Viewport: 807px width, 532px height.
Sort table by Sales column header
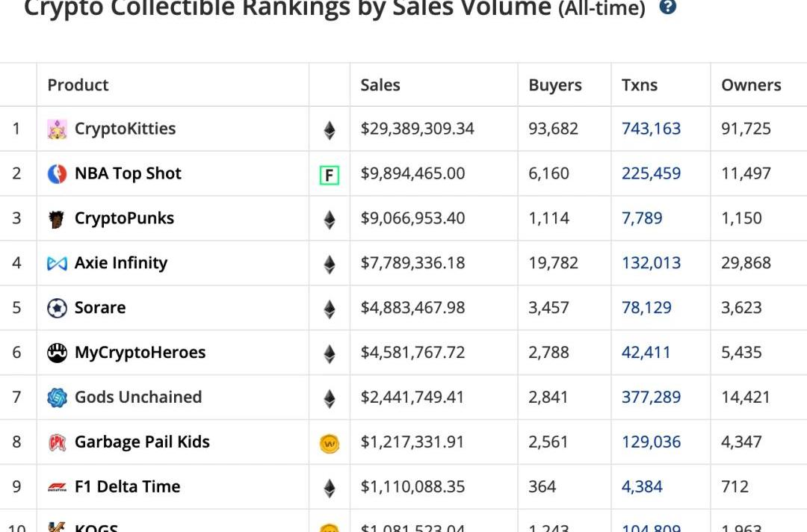click(x=380, y=85)
